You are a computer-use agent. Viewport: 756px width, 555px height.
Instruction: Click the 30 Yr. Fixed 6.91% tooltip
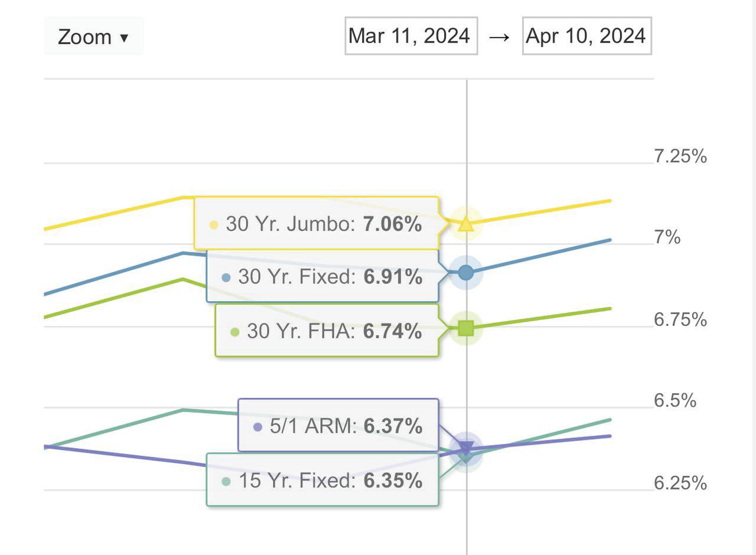click(322, 276)
